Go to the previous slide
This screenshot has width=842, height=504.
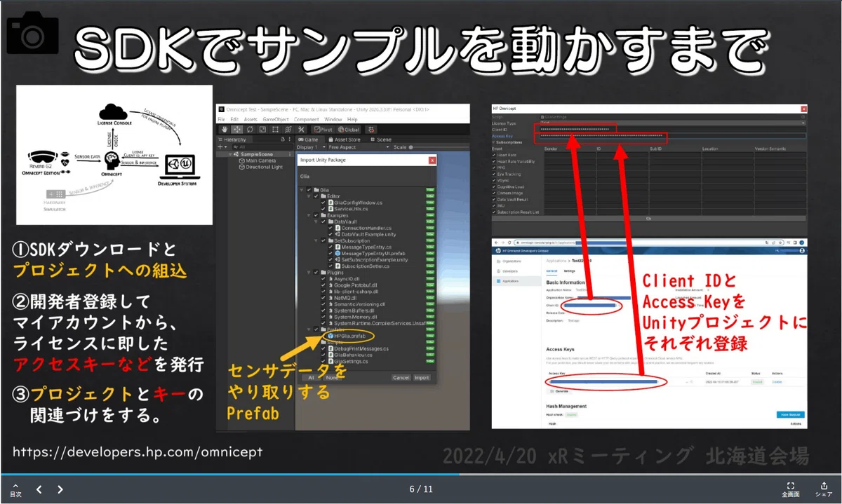39,489
